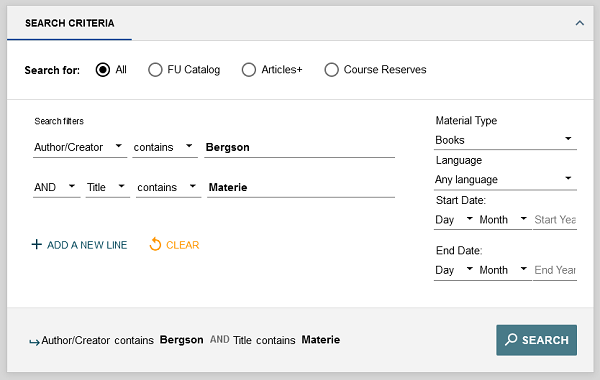Image resolution: width=600 pixels, height=380 pixels.
Task: Open the End Date Day dropdown
Action: point(455,270)
